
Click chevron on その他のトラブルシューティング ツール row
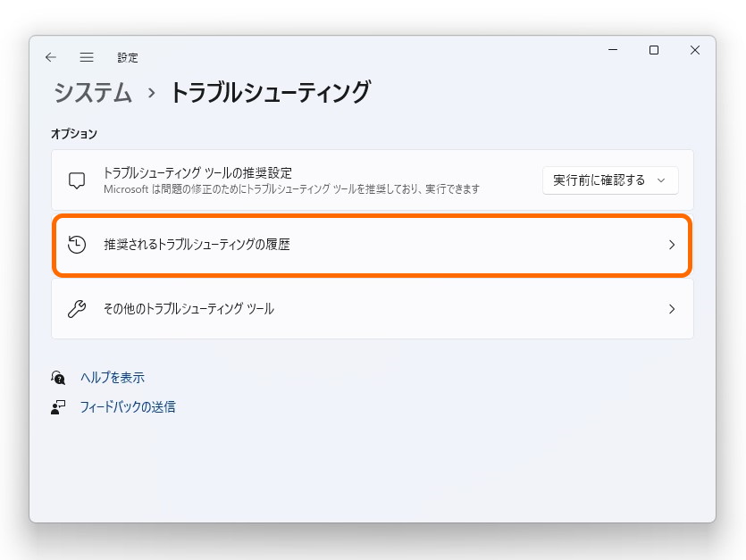672,309
